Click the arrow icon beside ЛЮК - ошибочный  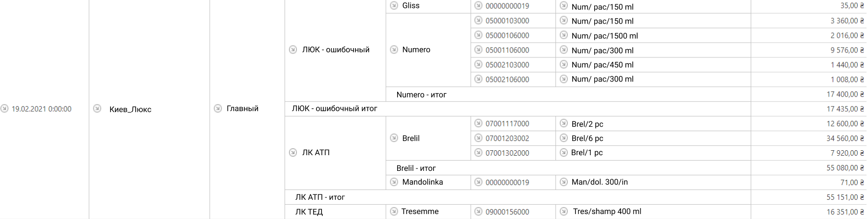coord(293,50)
